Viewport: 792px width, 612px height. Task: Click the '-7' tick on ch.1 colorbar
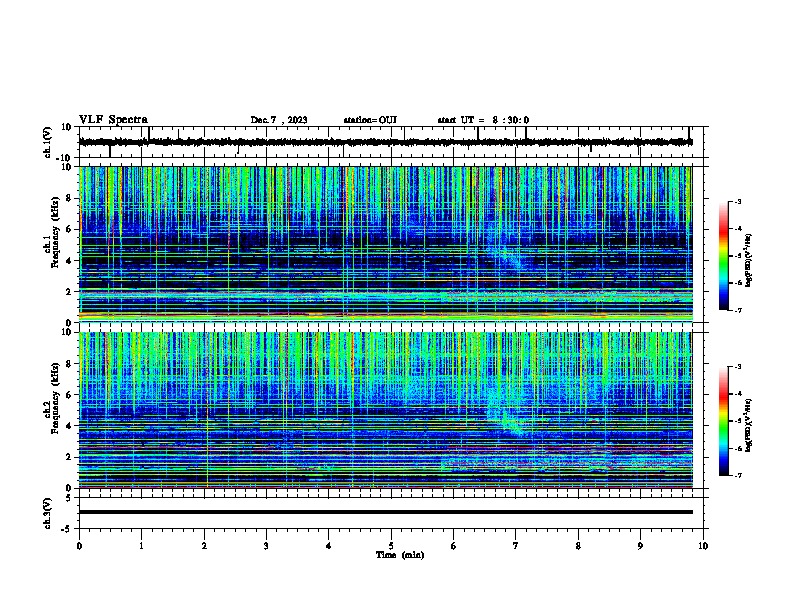pyautogui.click(x=738, y=310)
